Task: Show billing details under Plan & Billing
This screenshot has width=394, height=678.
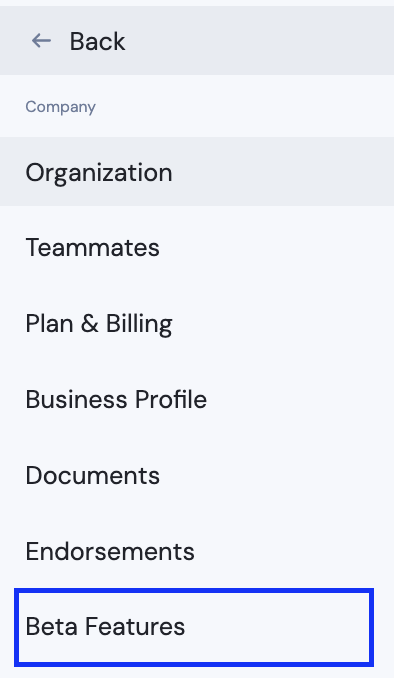Action: 99,324
